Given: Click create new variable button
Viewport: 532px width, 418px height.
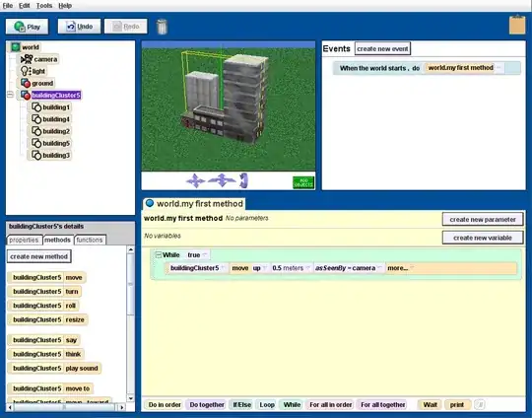Looking at the screenshot, I should coord(483,238).
